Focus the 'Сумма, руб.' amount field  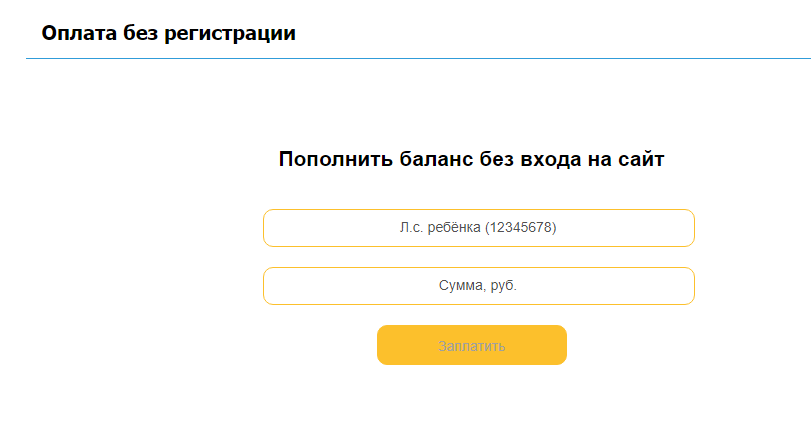point(478,286)
